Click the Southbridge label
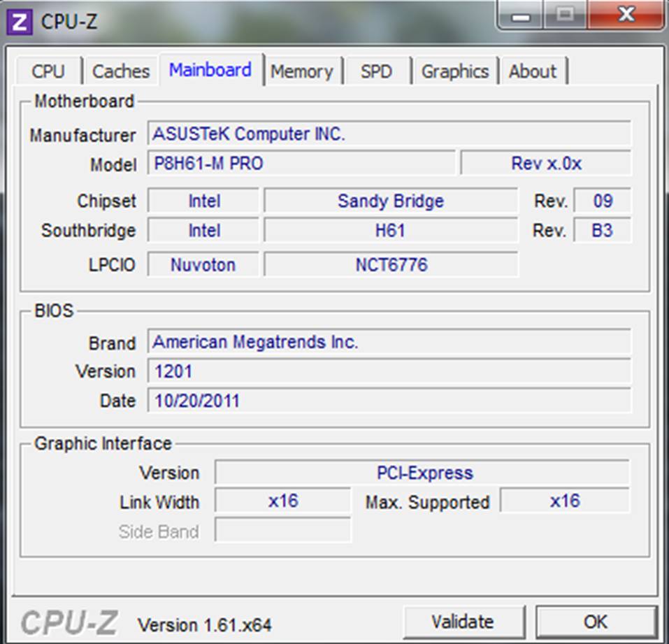The height and width of the screenshot is (644, 669). click(88, 231)
